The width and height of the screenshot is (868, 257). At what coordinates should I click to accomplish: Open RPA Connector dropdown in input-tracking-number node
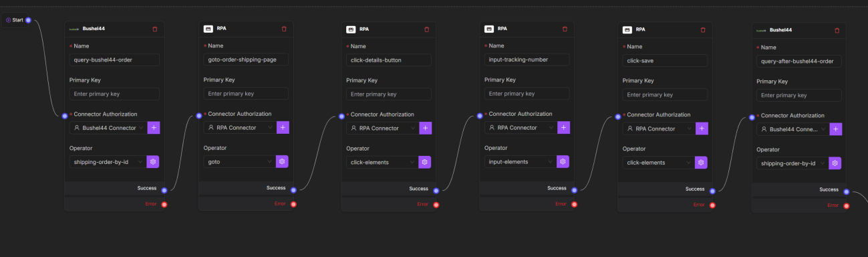[x=521, y=127]
